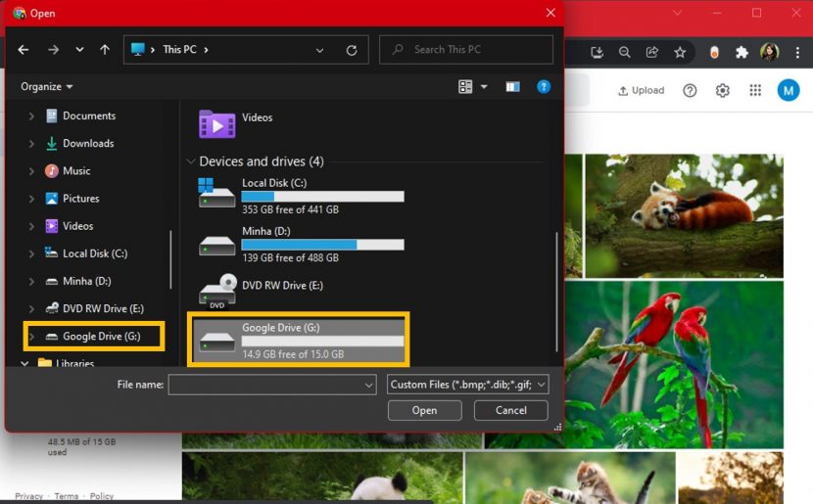The image size is (813, 504).
Task: Expand sidebar Google Drive (G:) node
Action: pyautogui.click(x=31, y=337)
